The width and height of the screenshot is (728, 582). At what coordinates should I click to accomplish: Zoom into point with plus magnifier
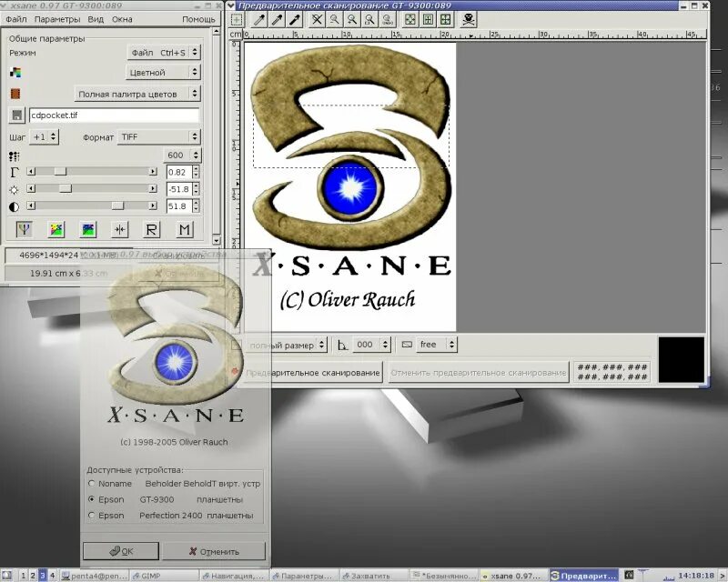pyautogui.click(x=352, y=19)
